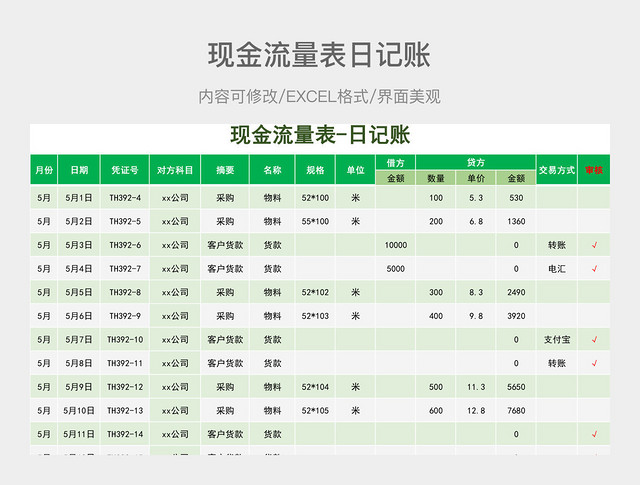Click the date cell 5月10日
640x485 pixels.
79,411
